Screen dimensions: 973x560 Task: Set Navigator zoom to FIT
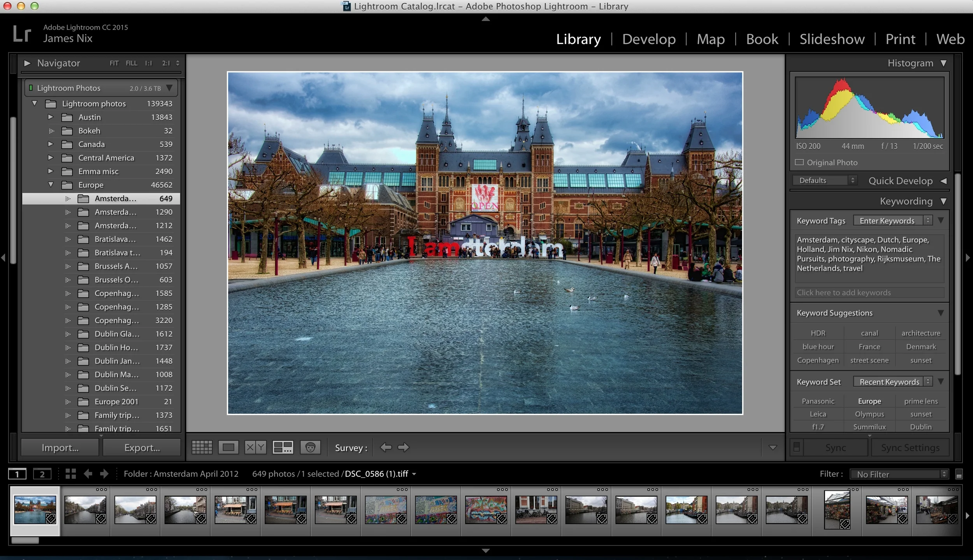point(114,63)
